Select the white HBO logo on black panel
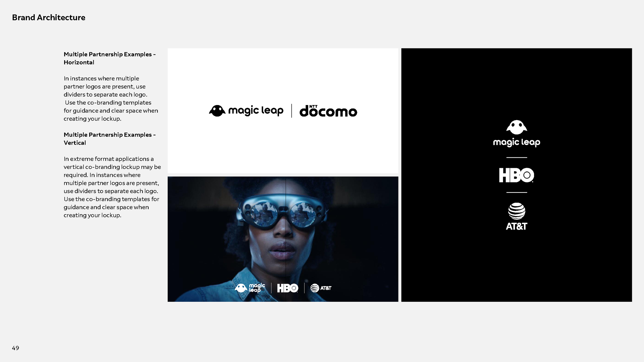Viewport: 644px width, 362px height. pos(516,175)
